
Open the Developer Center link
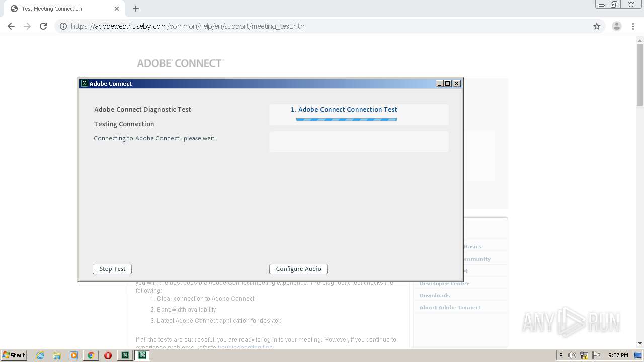coord(444,283)
